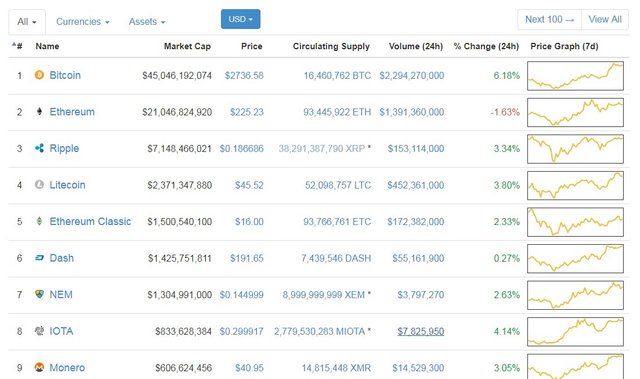This screenshot has width=640, height=379.
Task: Click the View All button
Action: (x=605, y=20)
